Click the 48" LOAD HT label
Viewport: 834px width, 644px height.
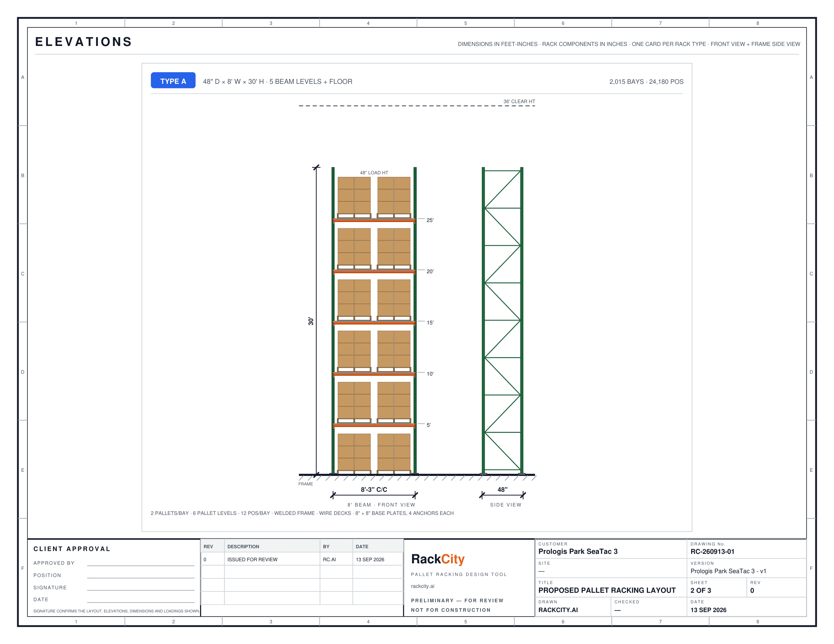pyautogui.click(x=374, y=173)
